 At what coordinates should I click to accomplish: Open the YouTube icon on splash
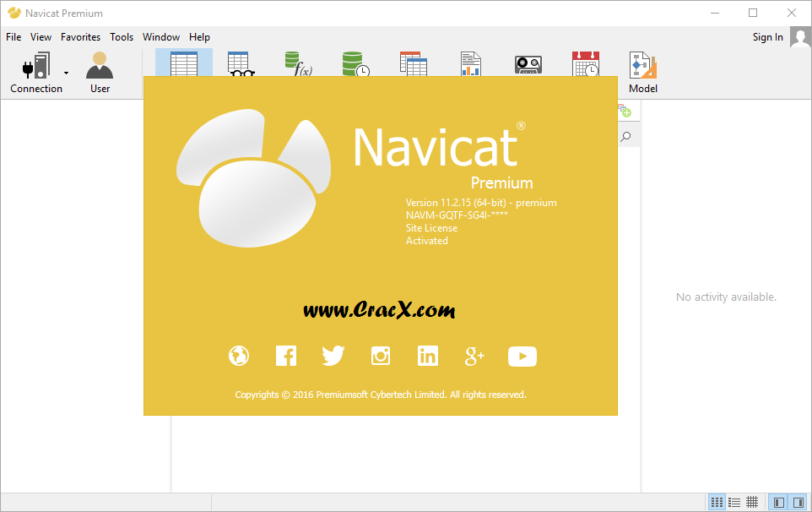point(522,357)
